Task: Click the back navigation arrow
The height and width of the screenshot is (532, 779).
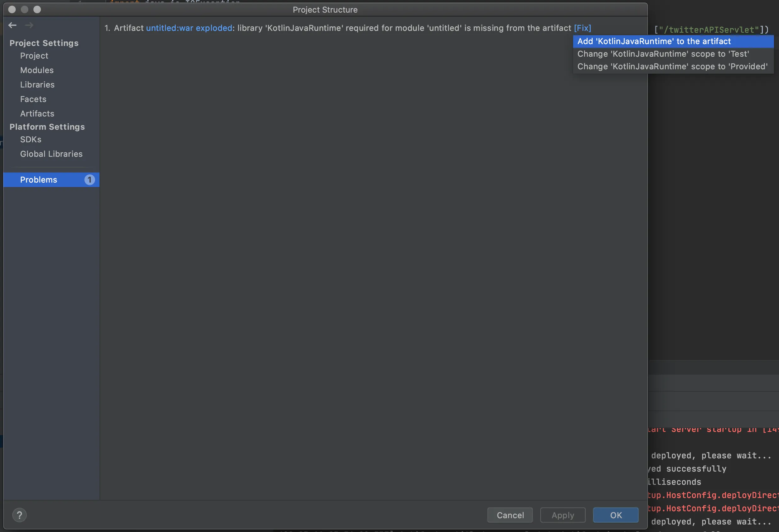Action: pyautogui.click(x=12, y=25)
